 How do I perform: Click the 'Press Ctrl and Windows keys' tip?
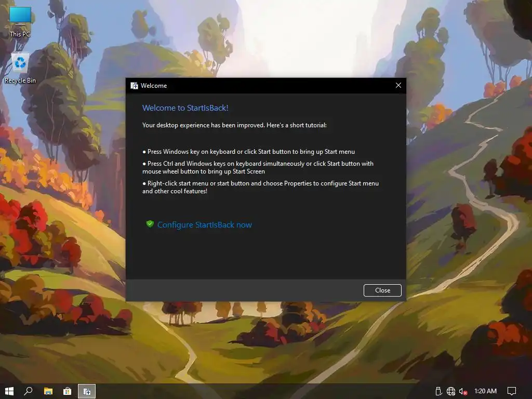point(258,167)
